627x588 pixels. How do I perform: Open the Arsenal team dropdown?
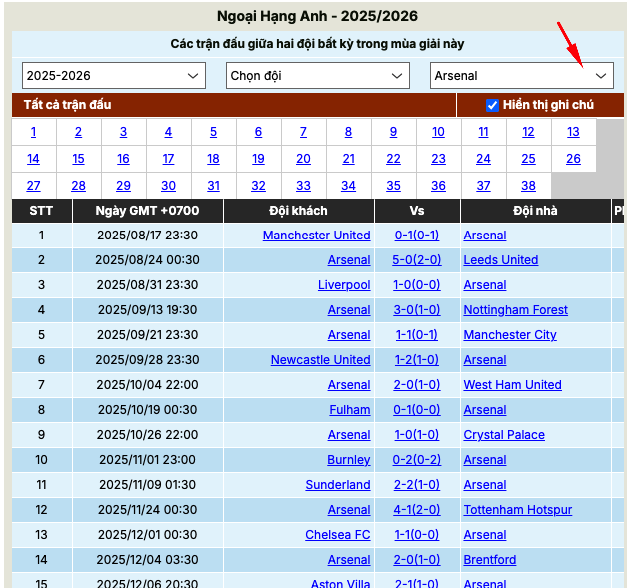coord(521,75)
